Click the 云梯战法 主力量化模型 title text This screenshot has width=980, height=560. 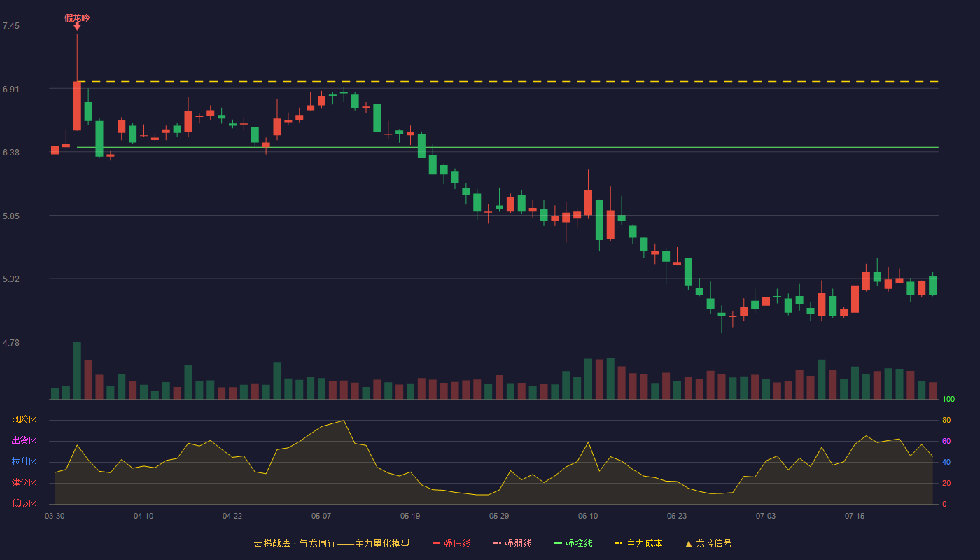click(331, 543)
